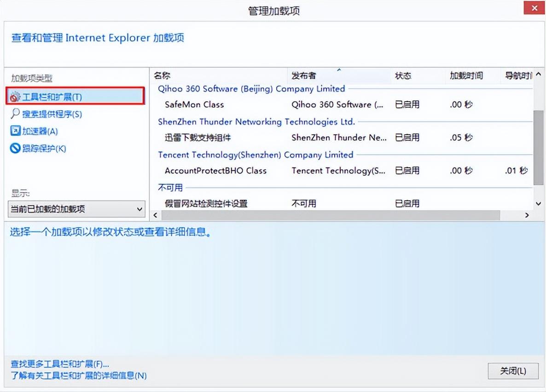Select the 迅雷下载支持组件 add-on row
546x392 pixels.
[197, 138]
